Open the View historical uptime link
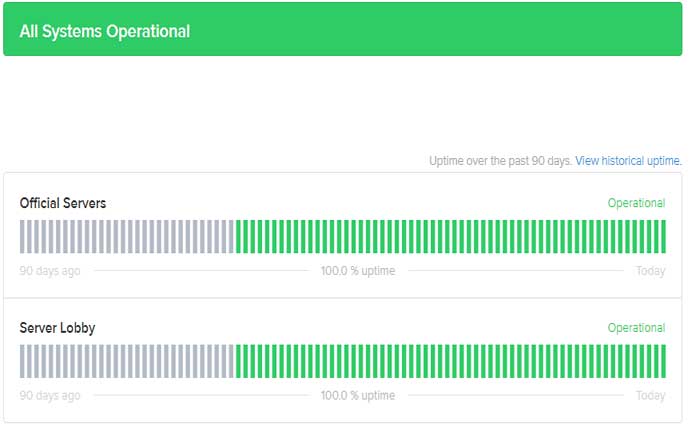Viewport: 700px width, 430px height. tap(628, 160)
